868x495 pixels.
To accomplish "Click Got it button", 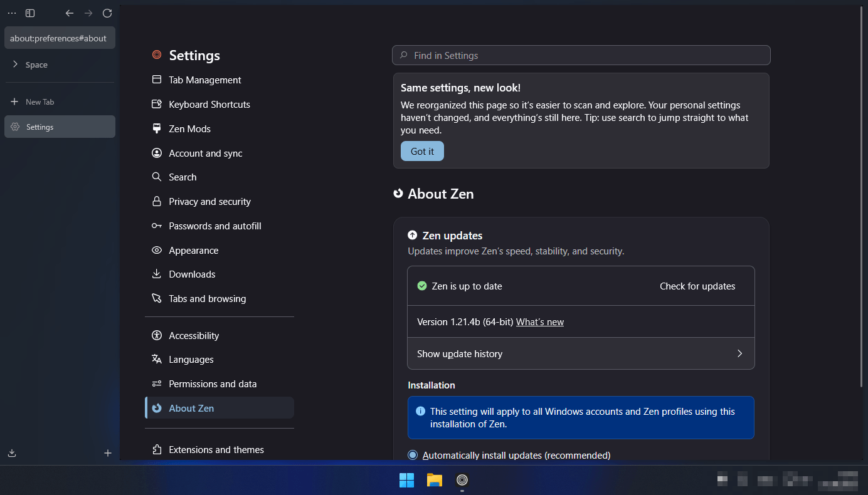I will click(x=422, y=151).
